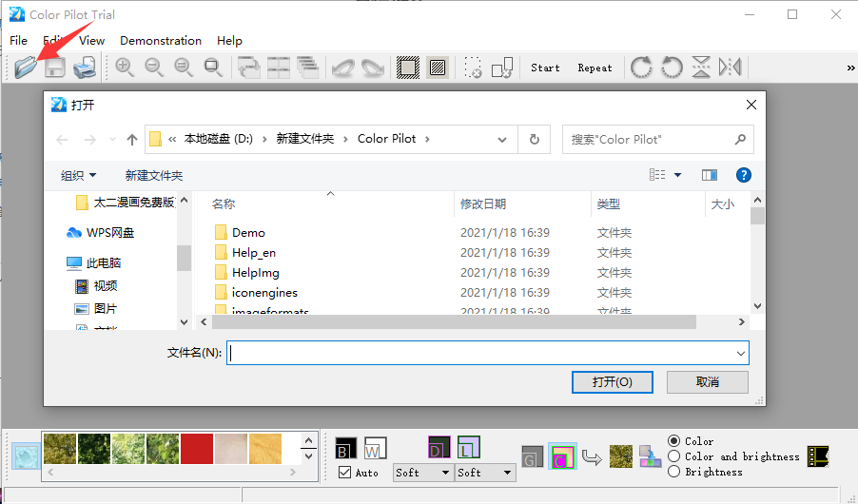858x504 pixels.
Task: Rotate image clockwise with toolbar icon
Action: pos(641,68)
